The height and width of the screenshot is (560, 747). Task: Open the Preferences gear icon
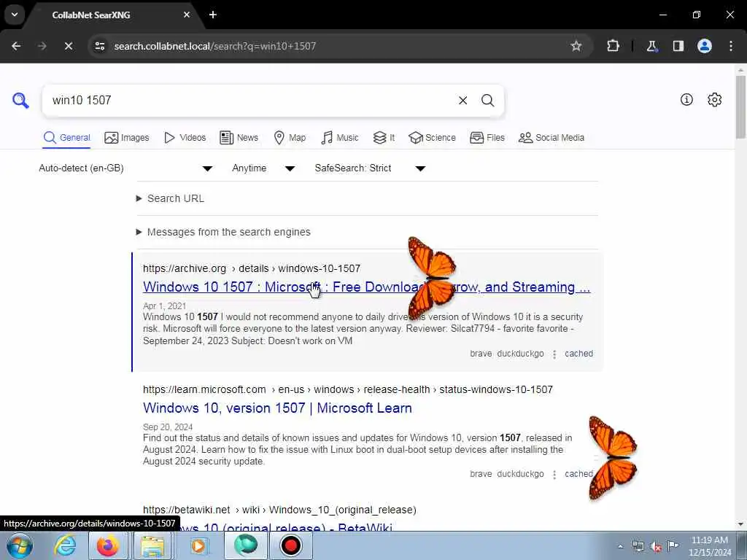(x=715, y=99)
